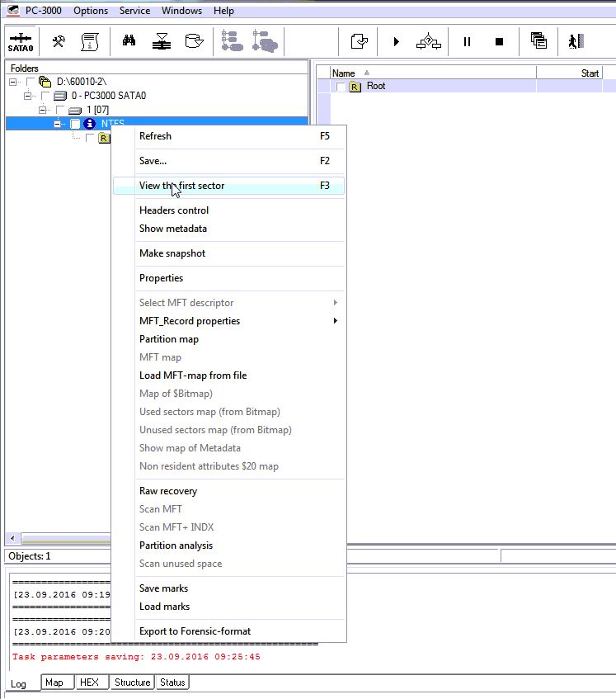Click the exit running-man toolbar icon

[x=576, y=41]
